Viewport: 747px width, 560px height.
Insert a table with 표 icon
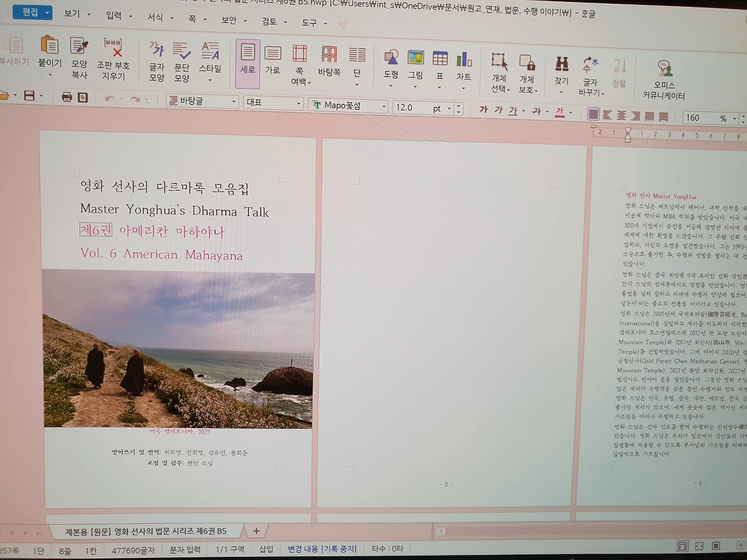[x=440, y=58]
